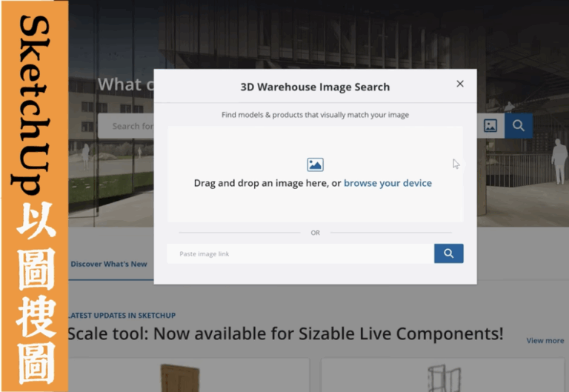
Task: Click the 'Scale tool: Now available' headline
Action: click(285, 334)
